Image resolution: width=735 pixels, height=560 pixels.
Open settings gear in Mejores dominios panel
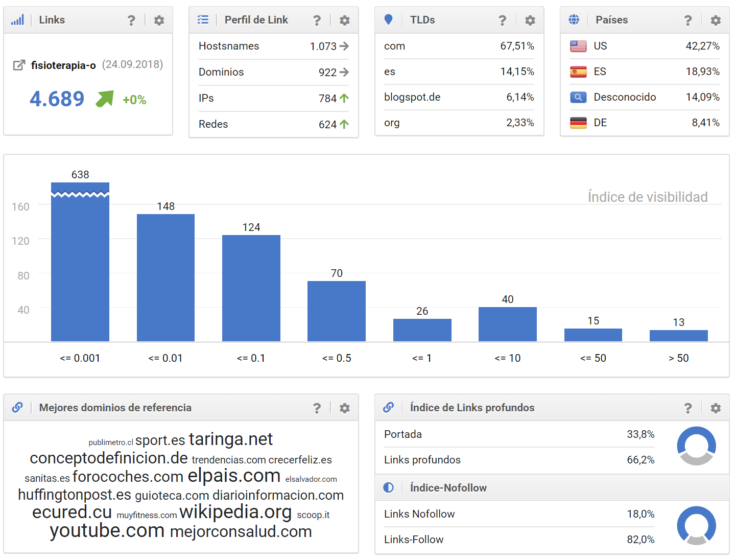point(345,408)
